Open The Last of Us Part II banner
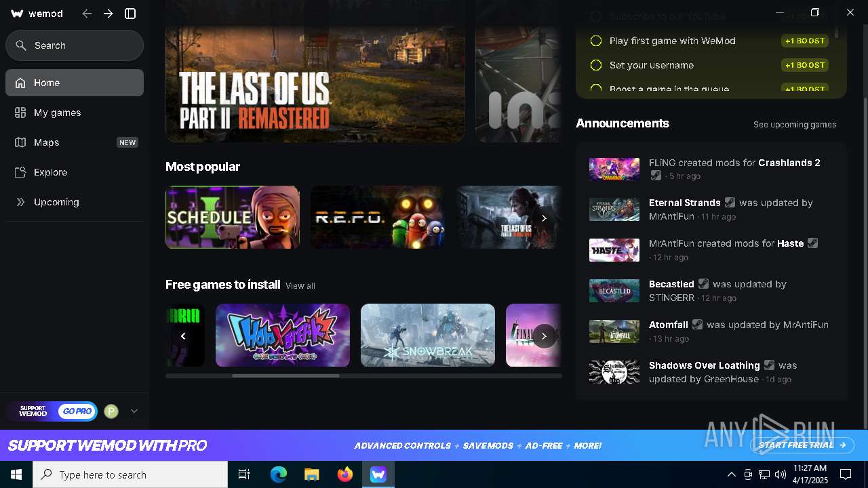The width and height of the screenshot is (868, 488). pos(315,71)
